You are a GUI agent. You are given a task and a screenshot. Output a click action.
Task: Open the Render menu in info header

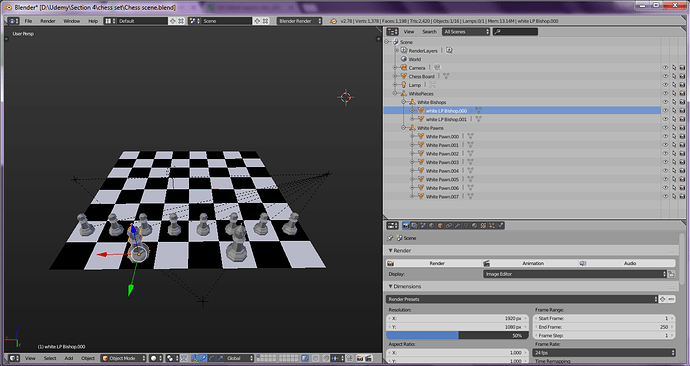click(48, 21)
